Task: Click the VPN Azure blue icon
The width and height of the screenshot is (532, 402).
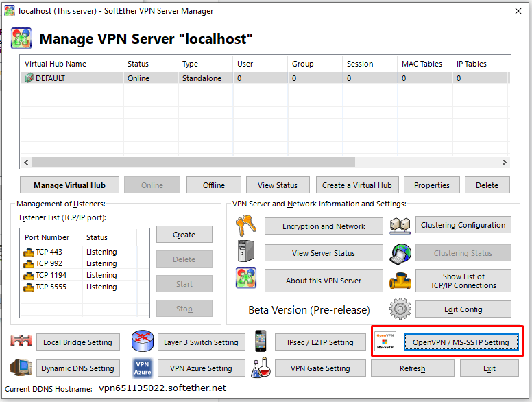Action: click(x=142, y=368)
